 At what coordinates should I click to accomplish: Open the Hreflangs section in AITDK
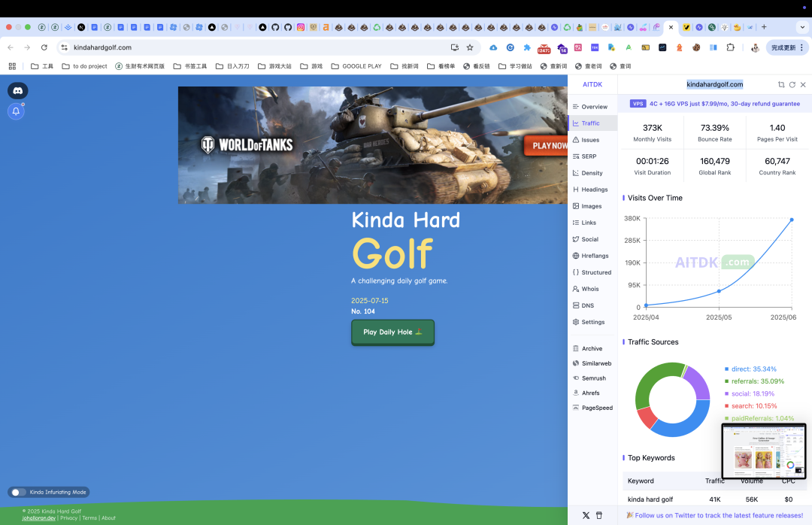click(x=592, y=256)
